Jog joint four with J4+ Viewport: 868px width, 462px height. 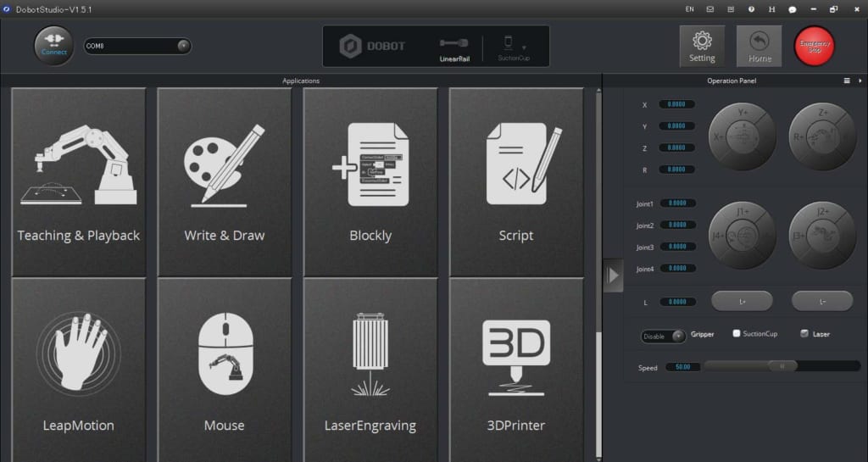(x=717, y=236)
